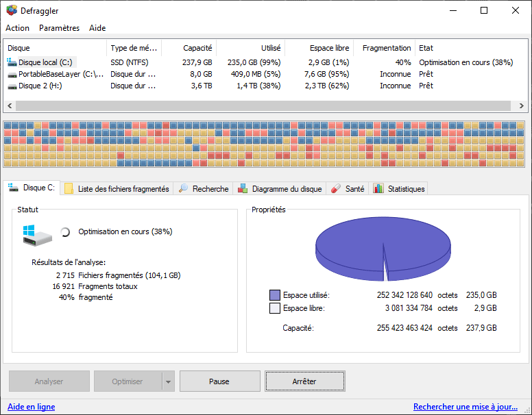Click the pill Santé icon

click(x=336, y=188)
